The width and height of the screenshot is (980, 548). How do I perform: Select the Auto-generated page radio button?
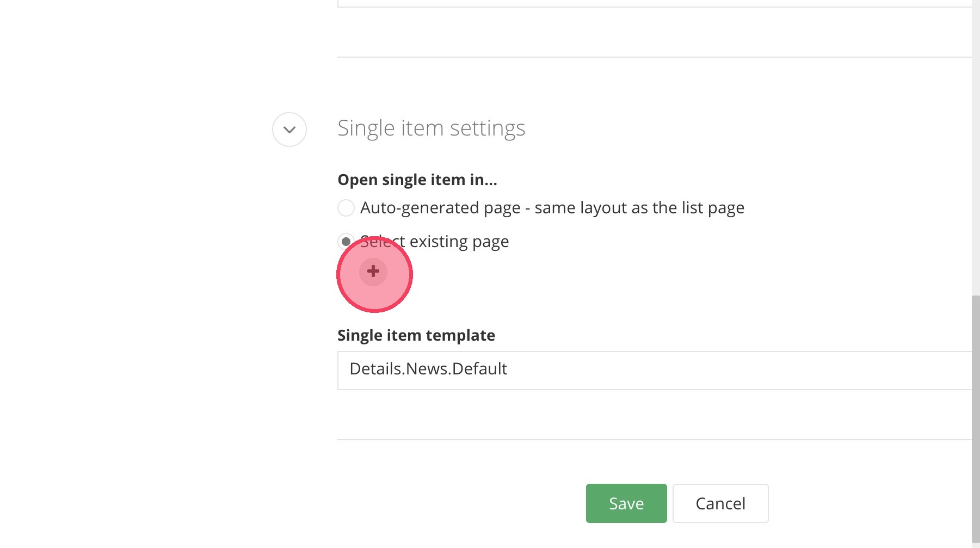click(346, 208)
